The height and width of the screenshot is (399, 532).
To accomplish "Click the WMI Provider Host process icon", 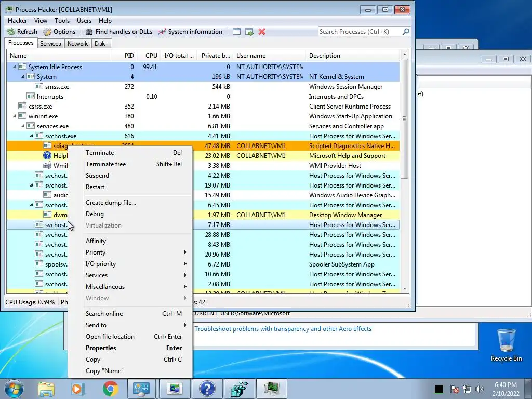I will click(47, 166).
